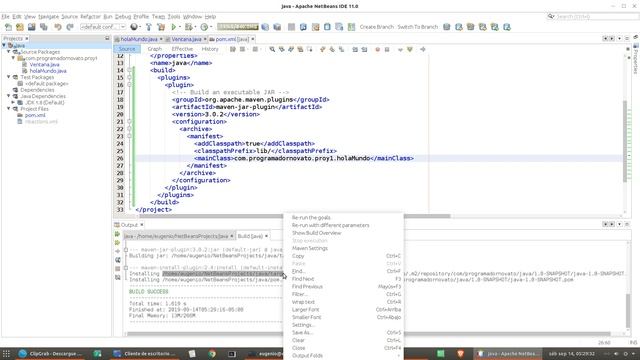Toggle the maven-jar-plugin output fold
640x360 pixels.
click(x=126, y=250)
